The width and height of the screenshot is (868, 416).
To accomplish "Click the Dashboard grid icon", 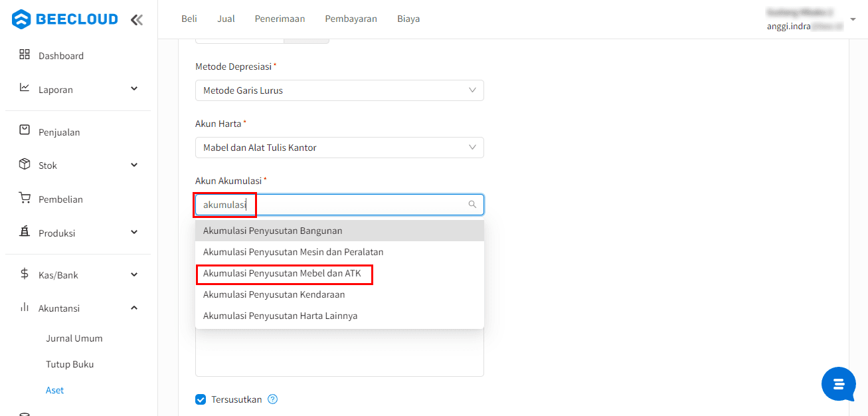I will pyautogui.click(x=25, y=54).
